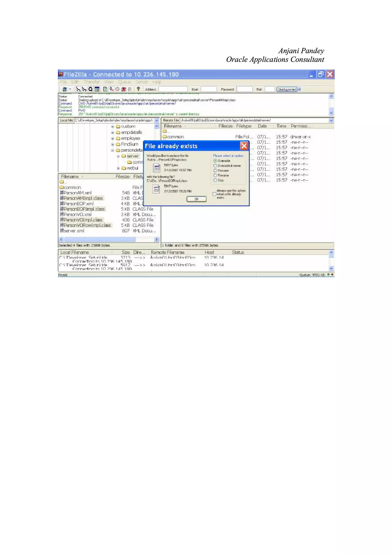
Task: Open the Quickconnect history dropdown arrow
Action: click(299, 89)
